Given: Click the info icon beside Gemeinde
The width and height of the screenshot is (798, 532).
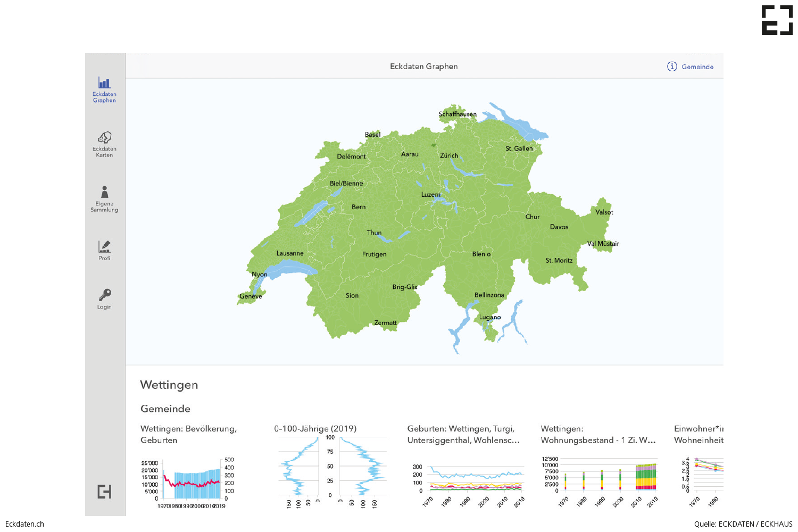Looking at the screenshot, I should [x=672, y=66].
